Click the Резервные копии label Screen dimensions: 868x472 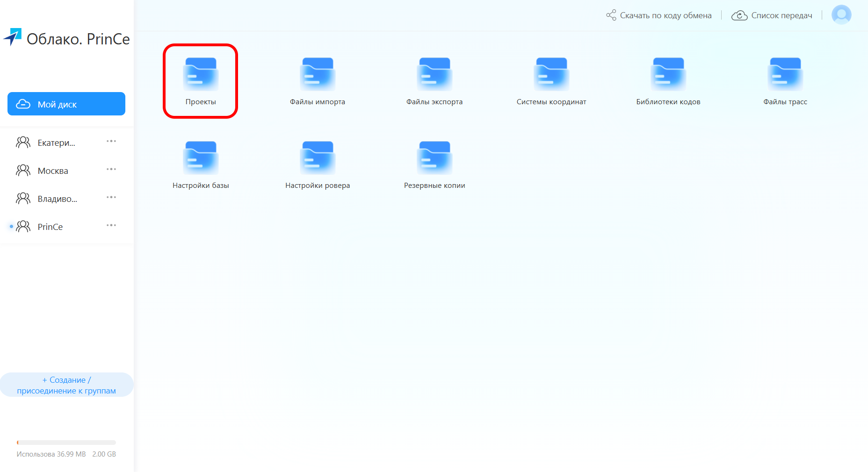[x=434, y=186]
